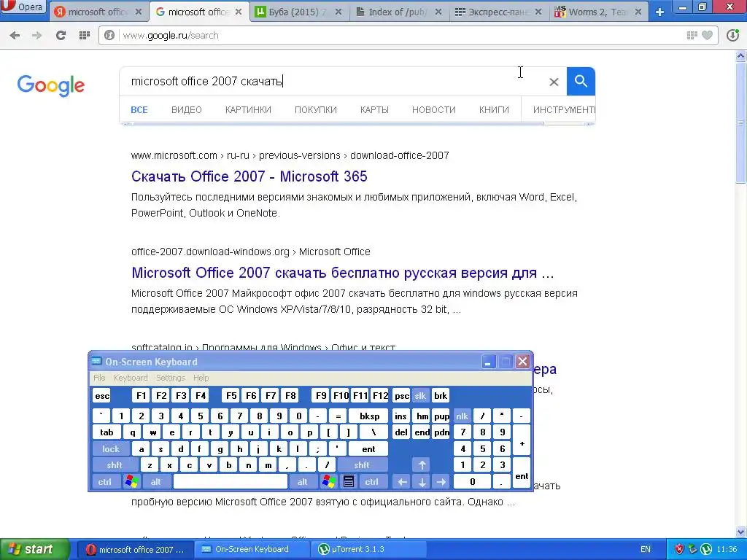Hit the bksp key on On-Screen Keyboard

(370, 416)
